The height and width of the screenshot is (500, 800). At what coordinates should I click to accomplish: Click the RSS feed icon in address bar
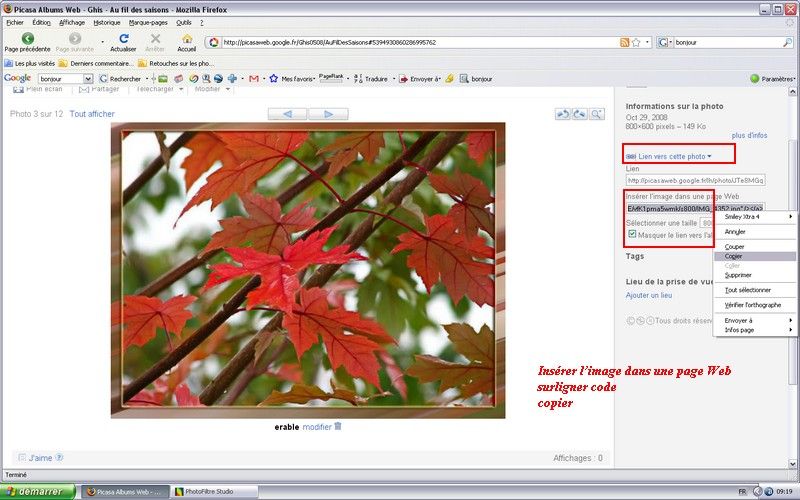click(624, 42)
